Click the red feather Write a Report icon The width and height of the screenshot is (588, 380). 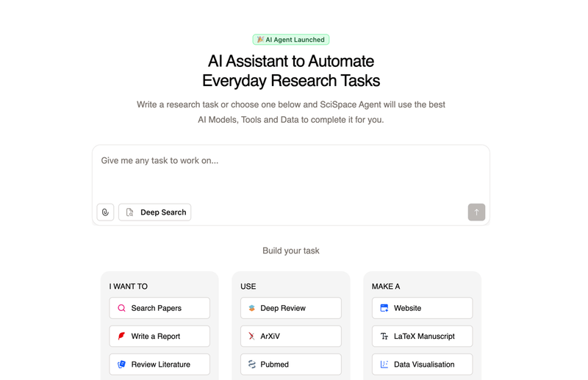click(121, 336)
